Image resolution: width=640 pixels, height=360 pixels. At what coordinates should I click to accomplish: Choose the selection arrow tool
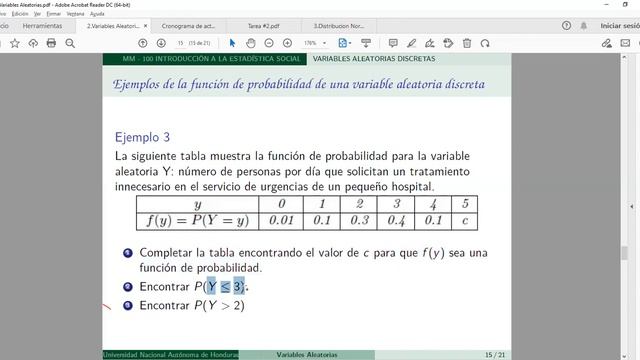pos(232,43)
